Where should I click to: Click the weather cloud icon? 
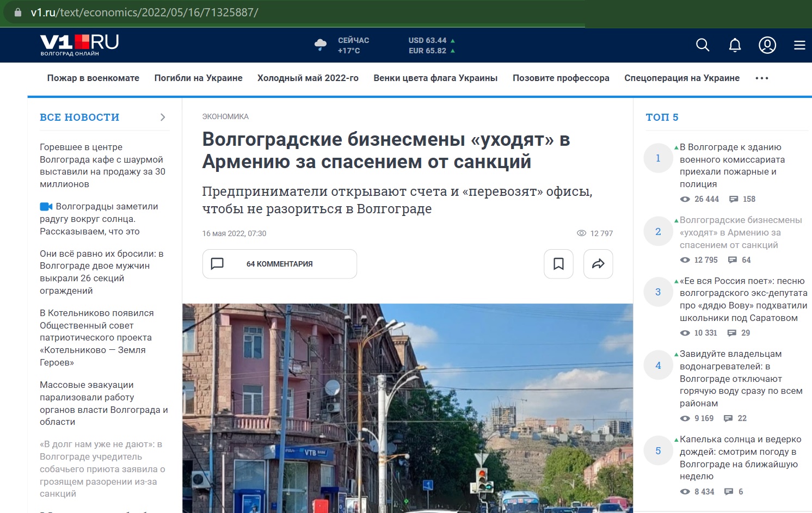[x=321, y=45]
